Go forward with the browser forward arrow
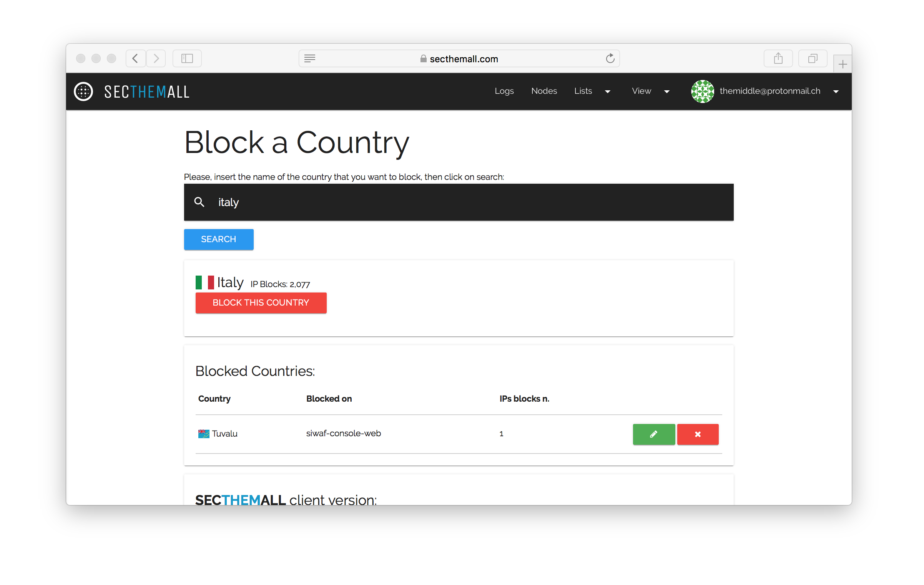This screenshot has width=924, height=585. (x=156, y=58)
